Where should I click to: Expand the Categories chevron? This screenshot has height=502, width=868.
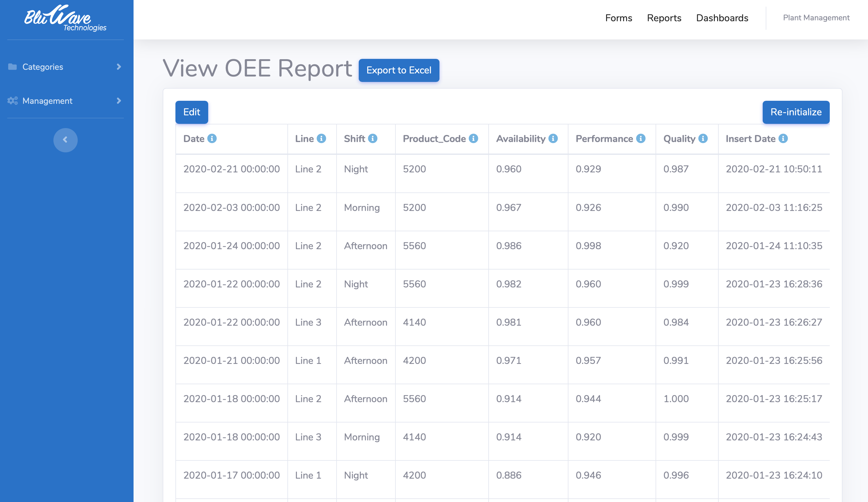[119, 66]
